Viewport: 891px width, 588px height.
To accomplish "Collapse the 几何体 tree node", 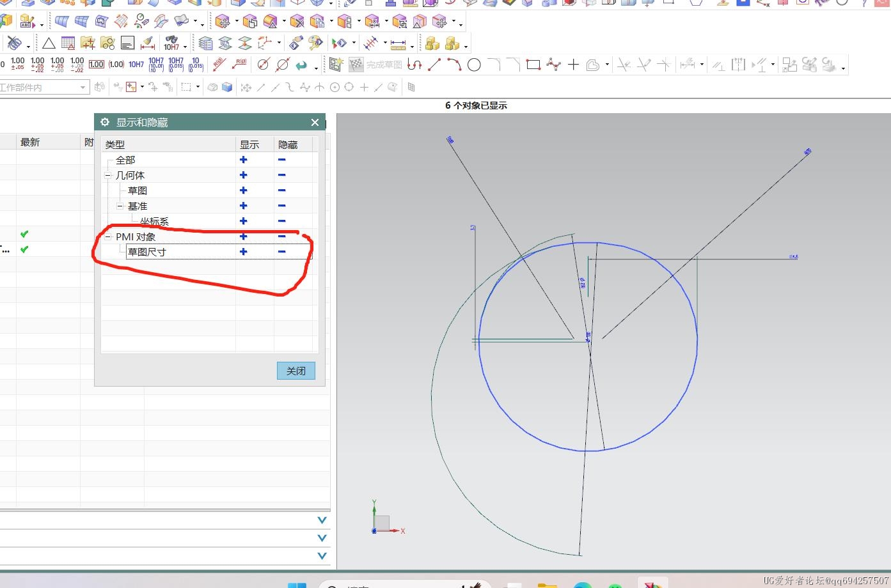I will (108, 175).
